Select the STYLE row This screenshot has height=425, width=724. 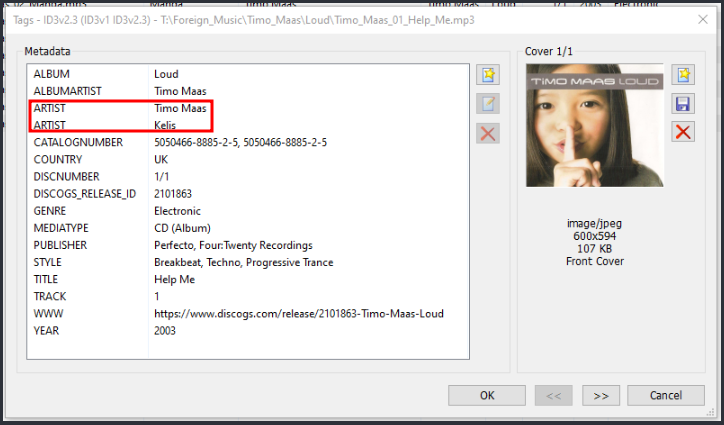pos(248,262)
